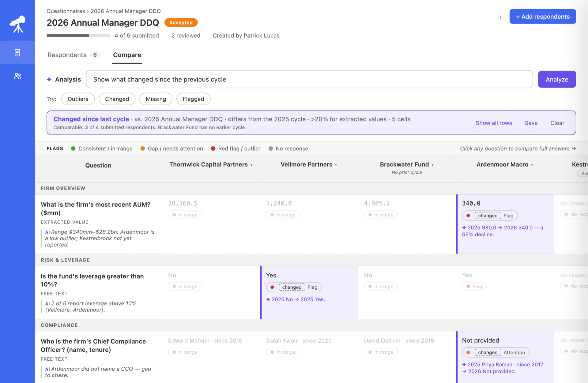The image size is (588, 383).
Task: Click the Analysis sparkle icon
Action: point(49,79)
